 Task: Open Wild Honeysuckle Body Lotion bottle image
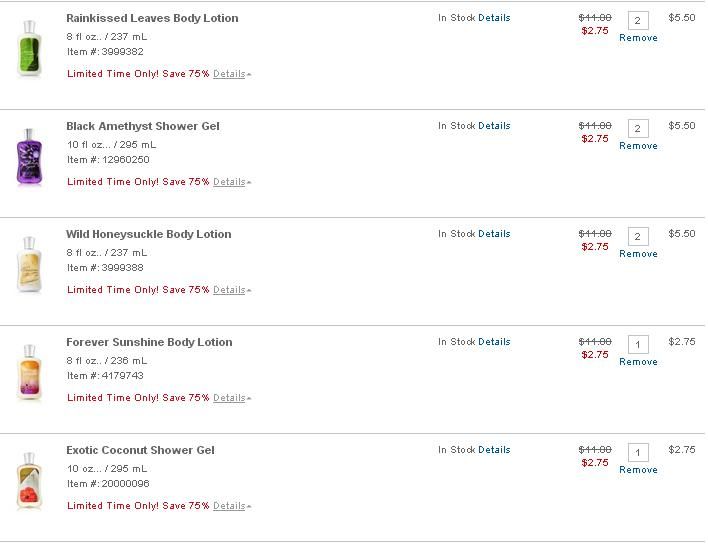29,265
